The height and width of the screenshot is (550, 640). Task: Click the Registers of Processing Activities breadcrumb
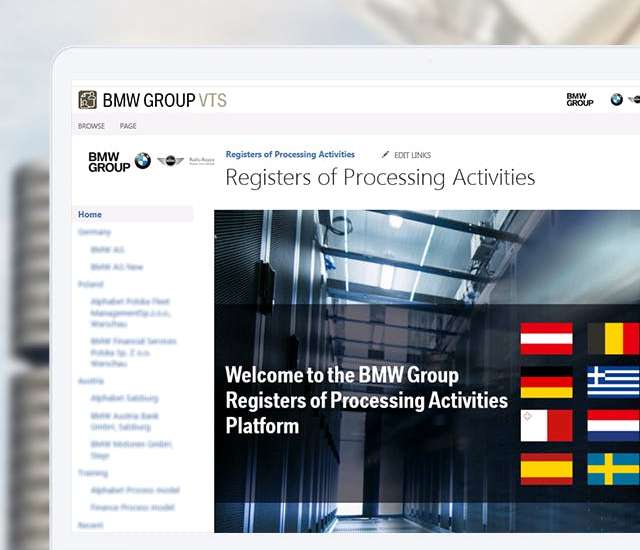click(290, 155)
